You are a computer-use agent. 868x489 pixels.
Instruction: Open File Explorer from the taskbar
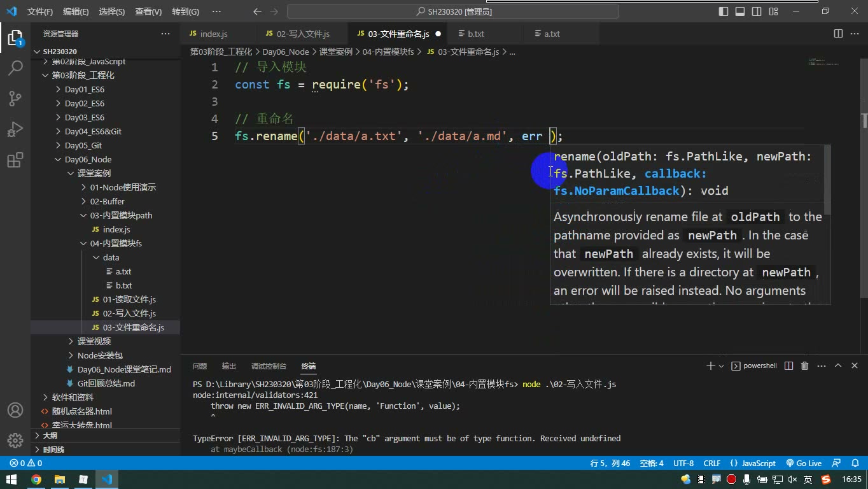pyautogui.click(x=60, y=479)
